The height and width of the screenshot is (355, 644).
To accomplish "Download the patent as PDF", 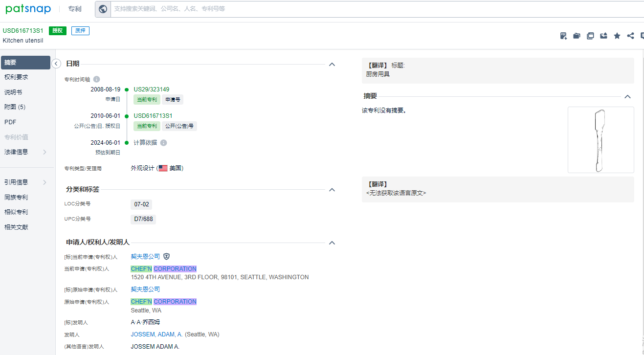I will coord(563,36).
